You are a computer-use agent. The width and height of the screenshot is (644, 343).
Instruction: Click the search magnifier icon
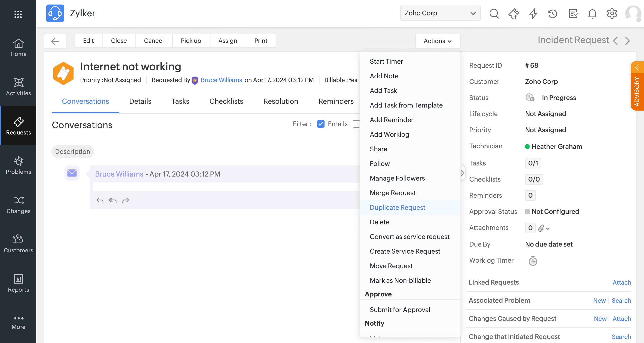[494, 13]
